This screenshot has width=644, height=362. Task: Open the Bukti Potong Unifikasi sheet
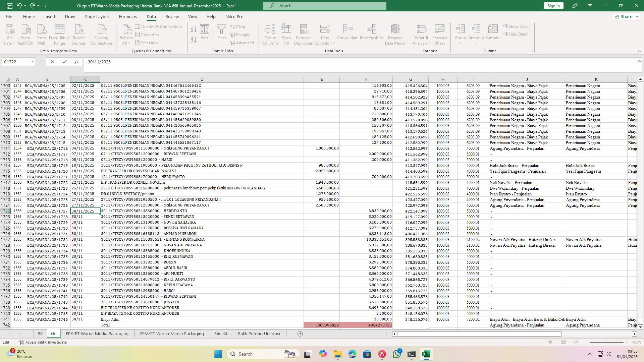pyautogui.click(x=259, y=334)
